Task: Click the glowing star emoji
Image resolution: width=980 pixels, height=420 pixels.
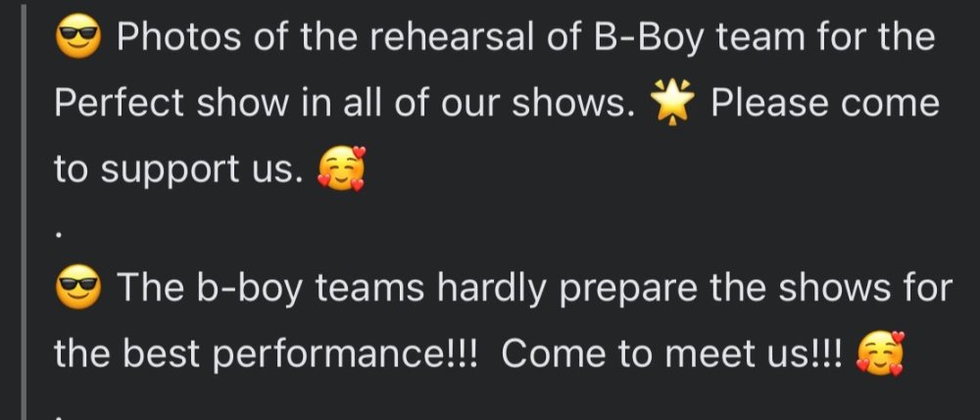Action: (672, 104)
